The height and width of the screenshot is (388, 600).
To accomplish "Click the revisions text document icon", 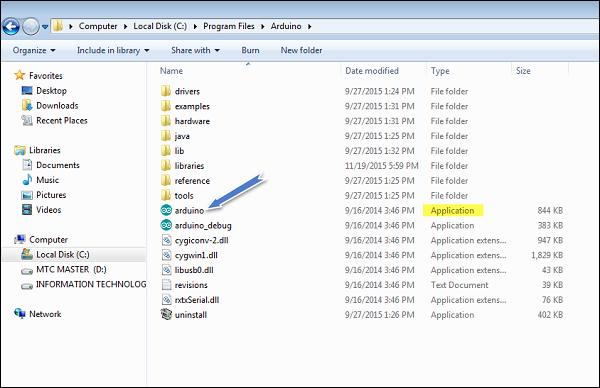I will (166, 285).
